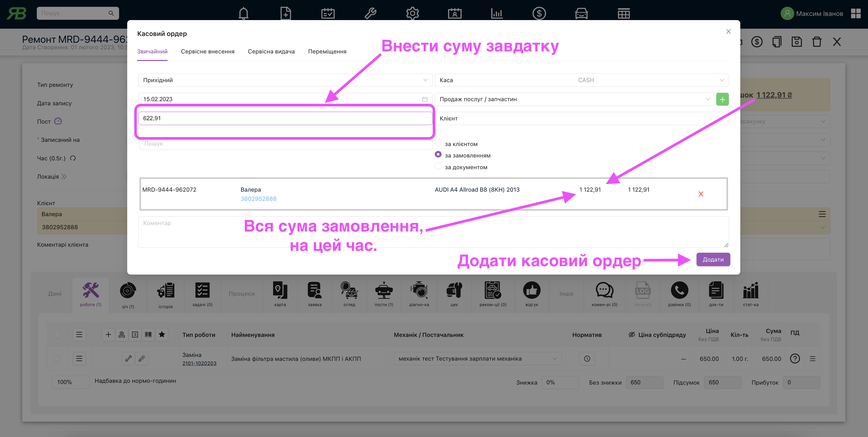This screenshot has width=868, height=437.
Task: Switch to Сервісне внесення tab
Action: (x=207, y=52)
